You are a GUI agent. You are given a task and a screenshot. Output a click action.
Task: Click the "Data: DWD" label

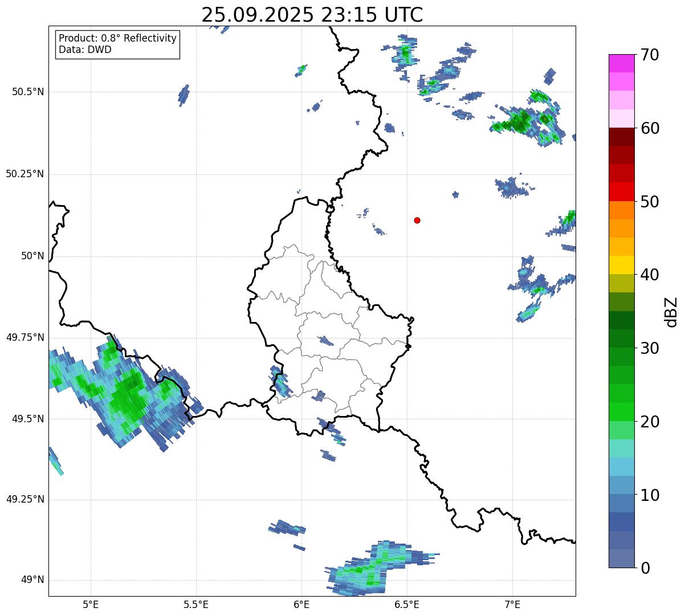(85, 50)
